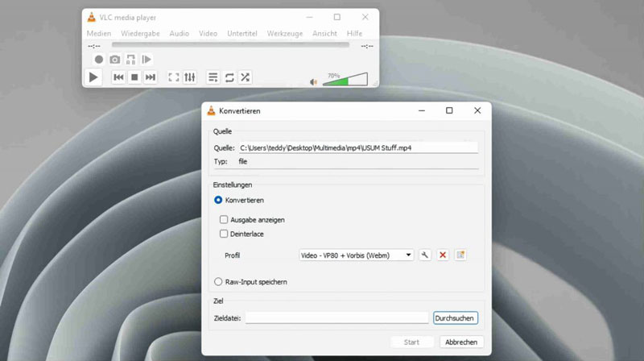Click the Start button
Screen dimensions: 644x361
411,342
